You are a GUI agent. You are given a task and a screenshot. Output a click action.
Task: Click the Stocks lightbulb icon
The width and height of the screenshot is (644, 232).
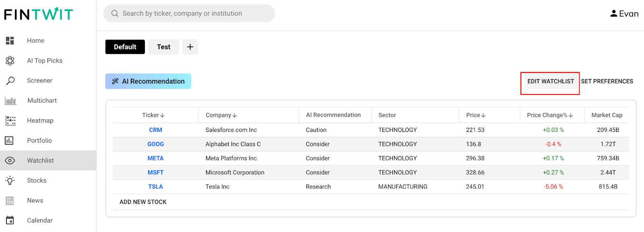click(x=10, y=181)
